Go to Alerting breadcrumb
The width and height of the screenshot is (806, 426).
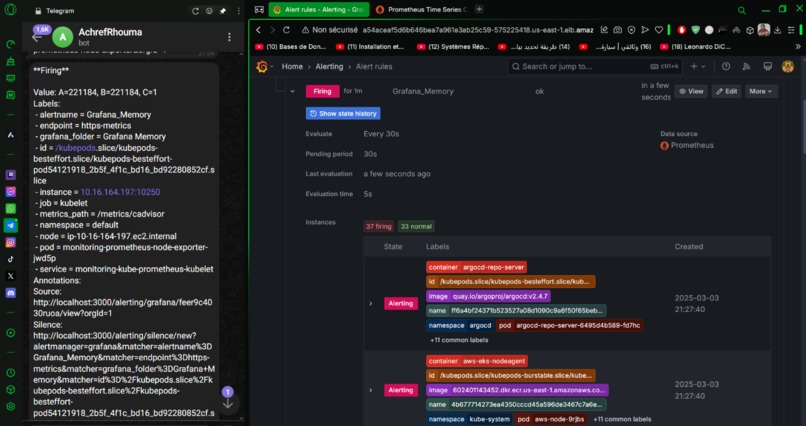329,66
